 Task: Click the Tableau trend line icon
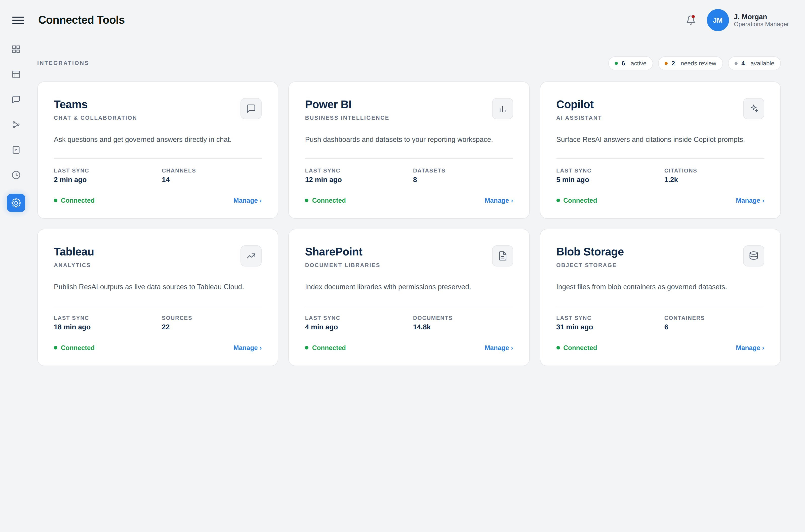[251, 256]
